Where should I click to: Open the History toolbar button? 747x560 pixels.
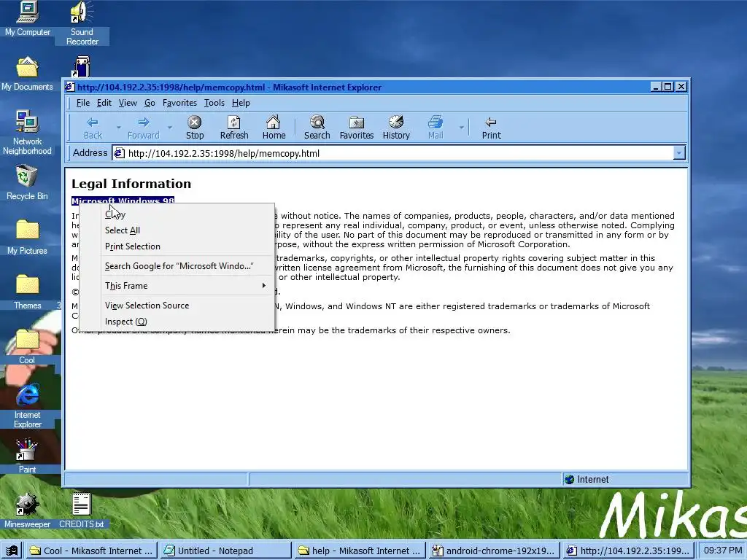click(x=396, y=128)
